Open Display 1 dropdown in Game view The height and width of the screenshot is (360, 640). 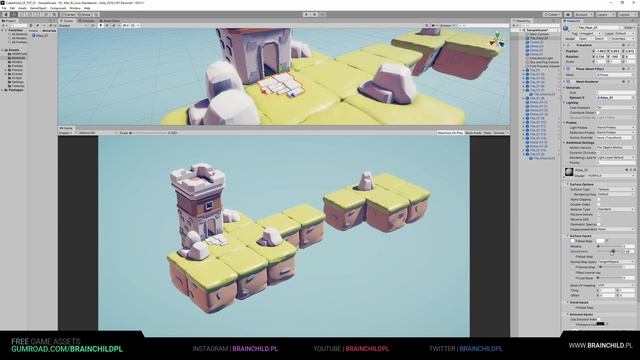67,133
